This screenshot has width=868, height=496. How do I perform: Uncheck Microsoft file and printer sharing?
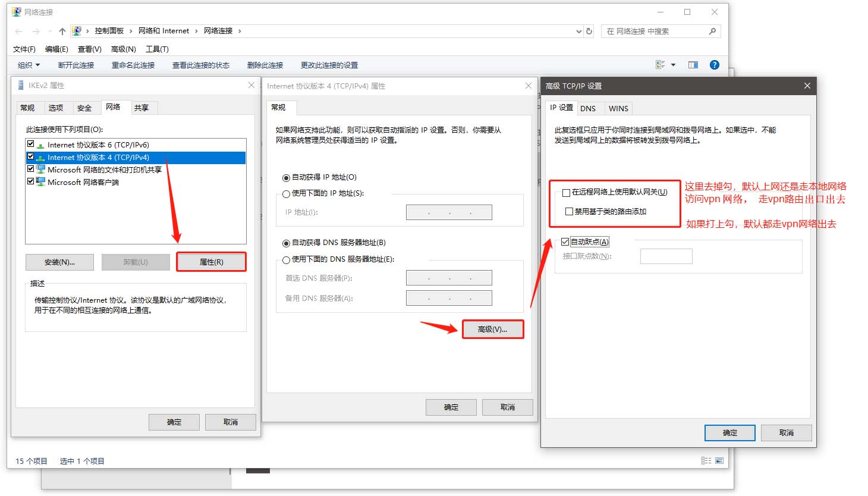30,169
